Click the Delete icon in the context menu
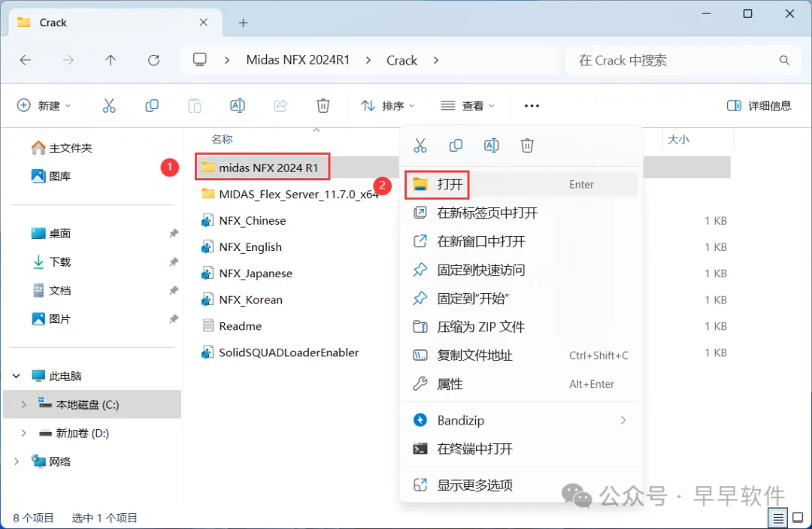812x529 pixels. pyautogui.click(x=527, y=146)
